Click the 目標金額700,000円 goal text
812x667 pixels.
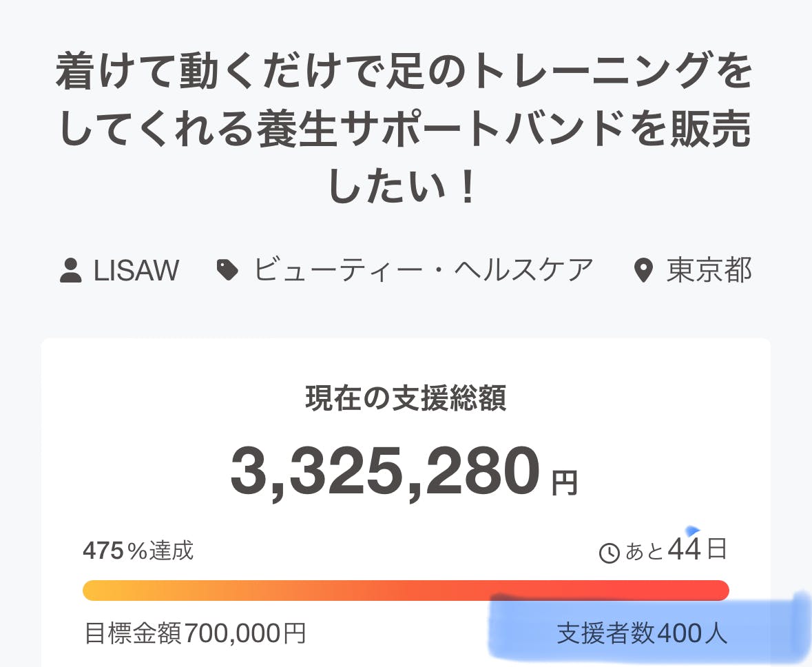[x=195, y=633]
